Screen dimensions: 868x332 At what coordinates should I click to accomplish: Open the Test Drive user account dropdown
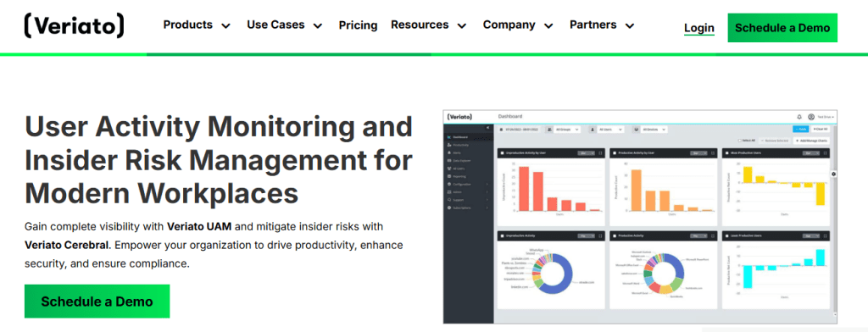(x=826, y=117)
